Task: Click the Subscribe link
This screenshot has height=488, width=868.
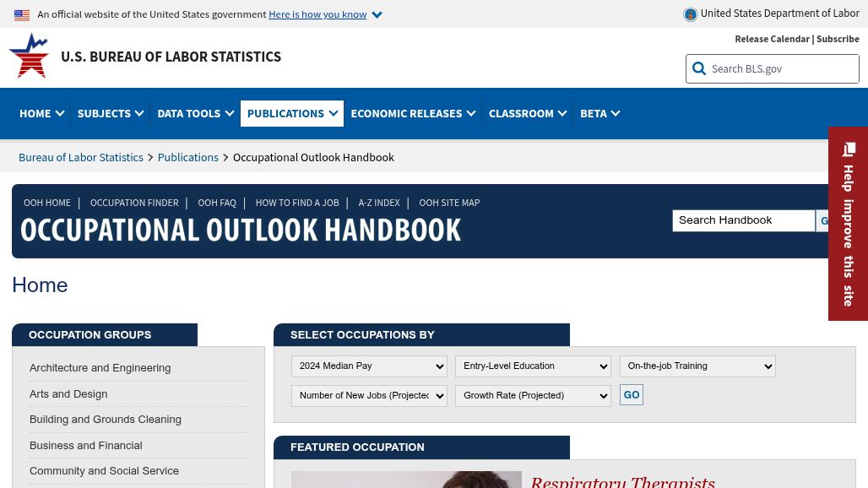Action: coord(838,39)
